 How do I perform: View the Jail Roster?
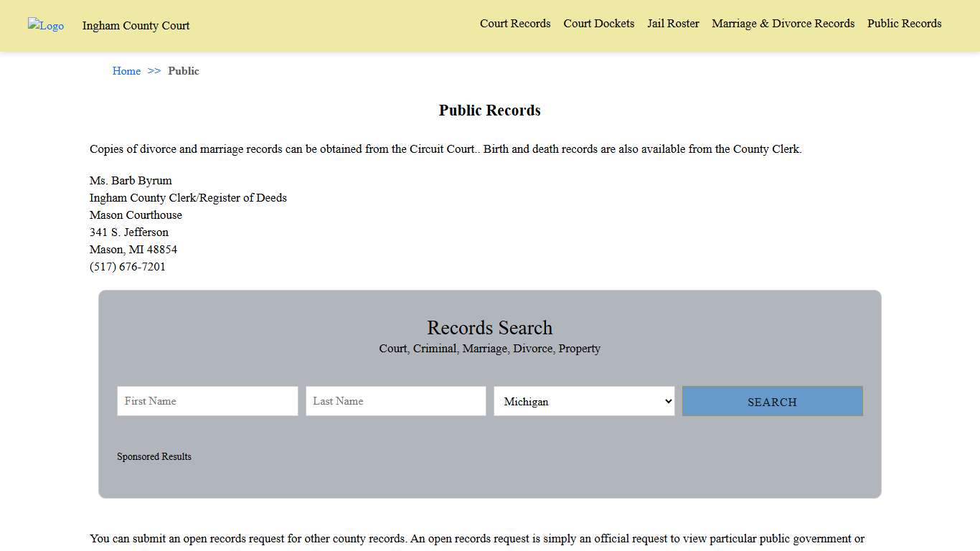coord(672,24)
